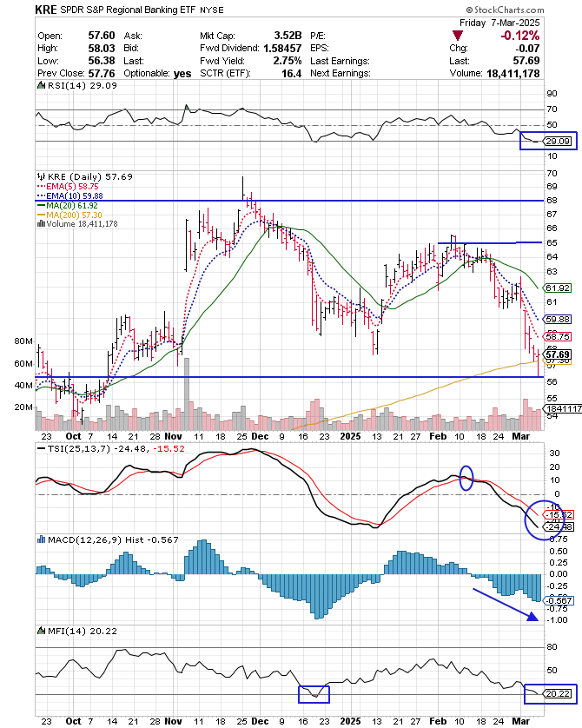
Task: Click the 40M volume axis label
Action: tap(23, 386)
